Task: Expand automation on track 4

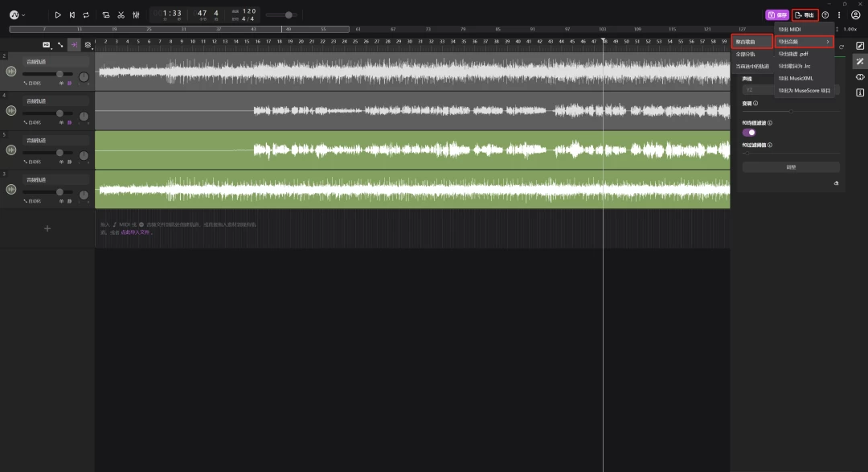Action: (x=32, y=122)
